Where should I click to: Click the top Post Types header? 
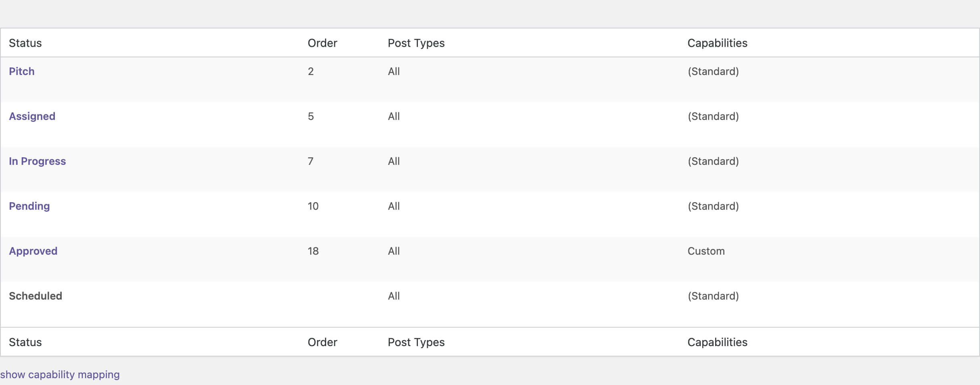(x=416, y=43)
